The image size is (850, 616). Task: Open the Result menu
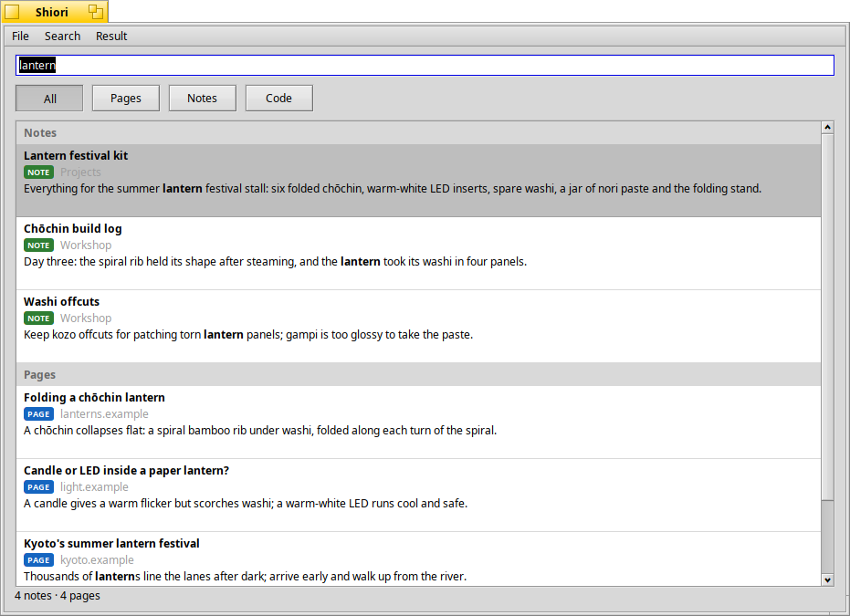pyautogui.click(x=111, y=36)
